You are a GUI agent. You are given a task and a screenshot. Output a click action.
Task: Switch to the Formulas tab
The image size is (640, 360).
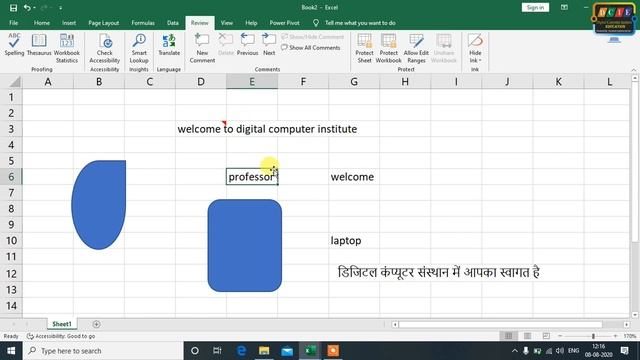(143, 23)
